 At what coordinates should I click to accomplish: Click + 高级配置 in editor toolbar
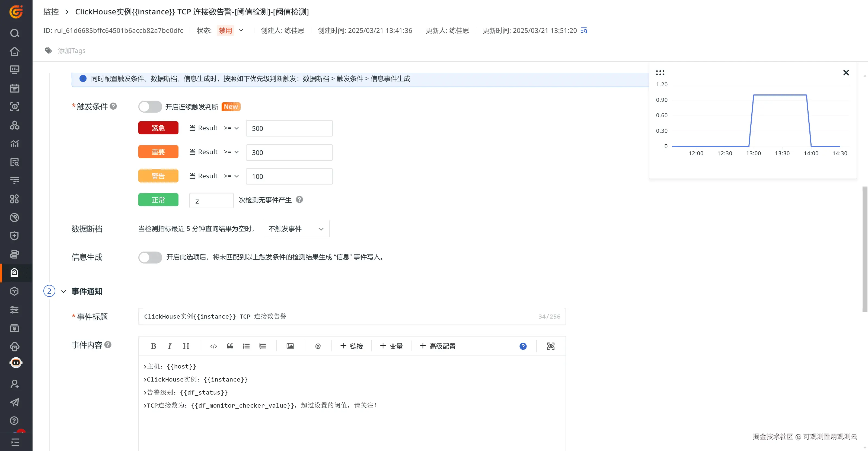click(x=438, y=346)
